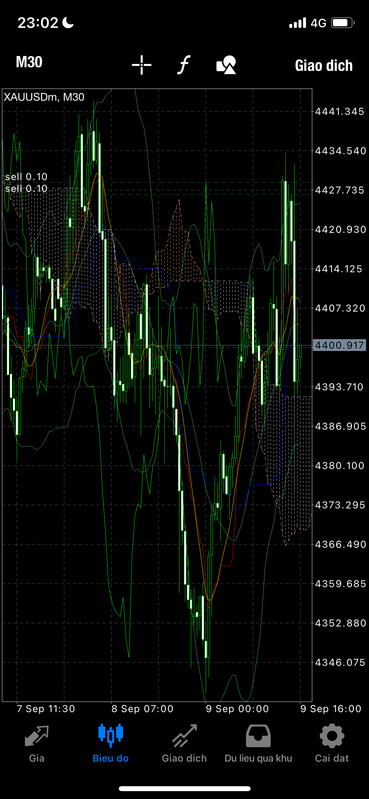Click the 4441.345 price scale label
Viewport: 369px width, 799px height.
click(x=340, y=111)
